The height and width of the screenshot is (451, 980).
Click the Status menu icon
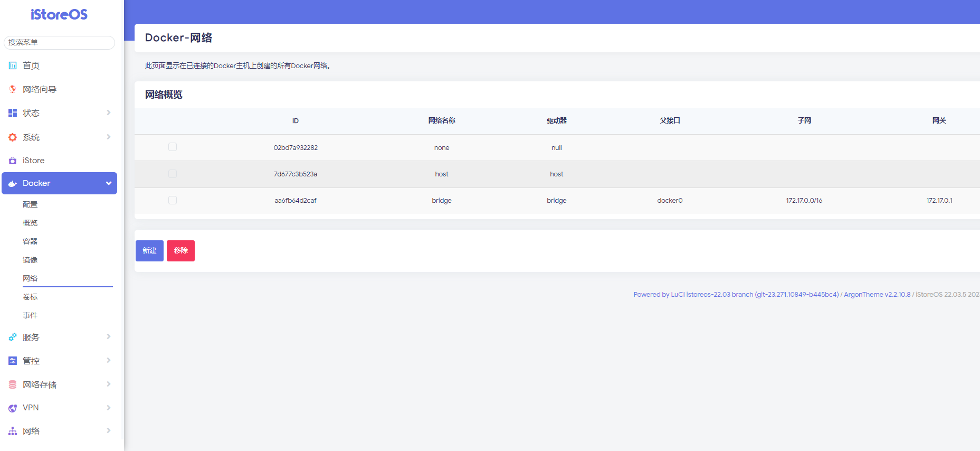pos(13,113)
